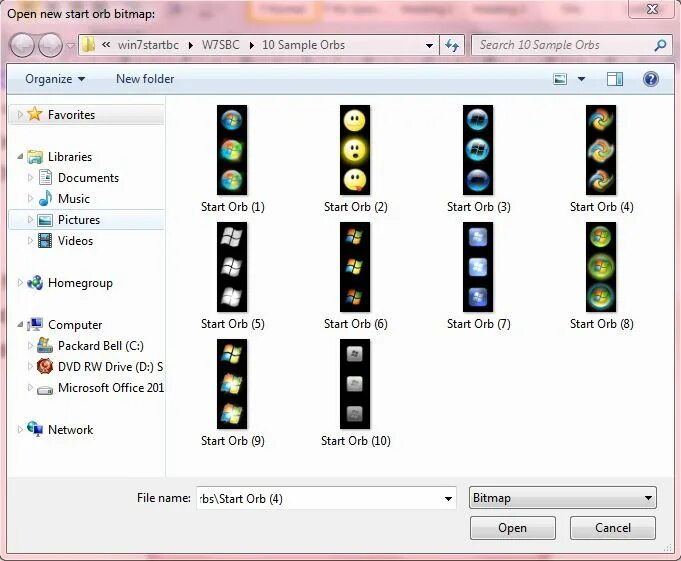681x561 pixels.
Task: Click the blue Help question mark icon
Action: click(x=651, y=79)
